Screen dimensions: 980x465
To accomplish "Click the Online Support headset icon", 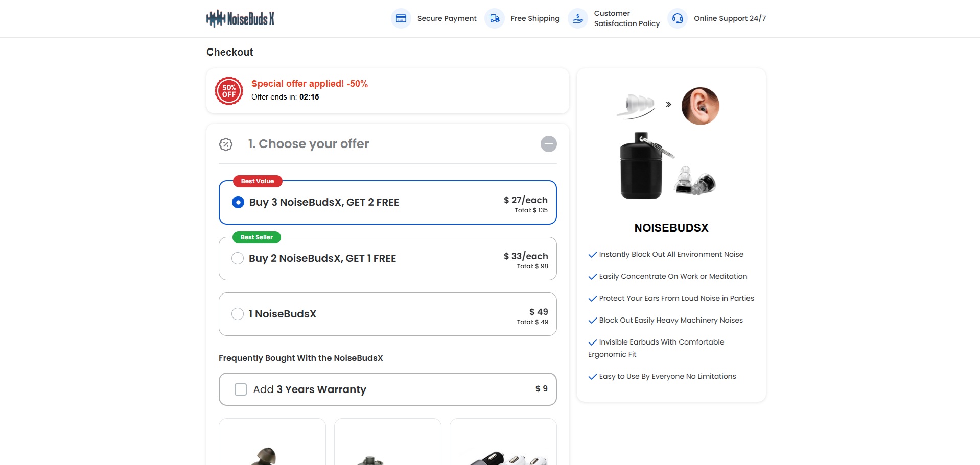I will (678, 19).
